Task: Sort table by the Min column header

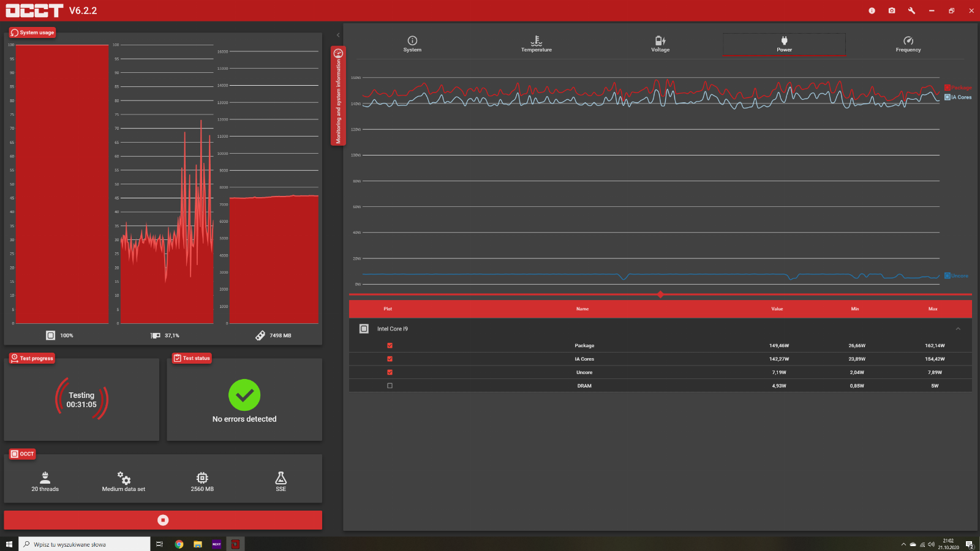Action: click(855, 309)
